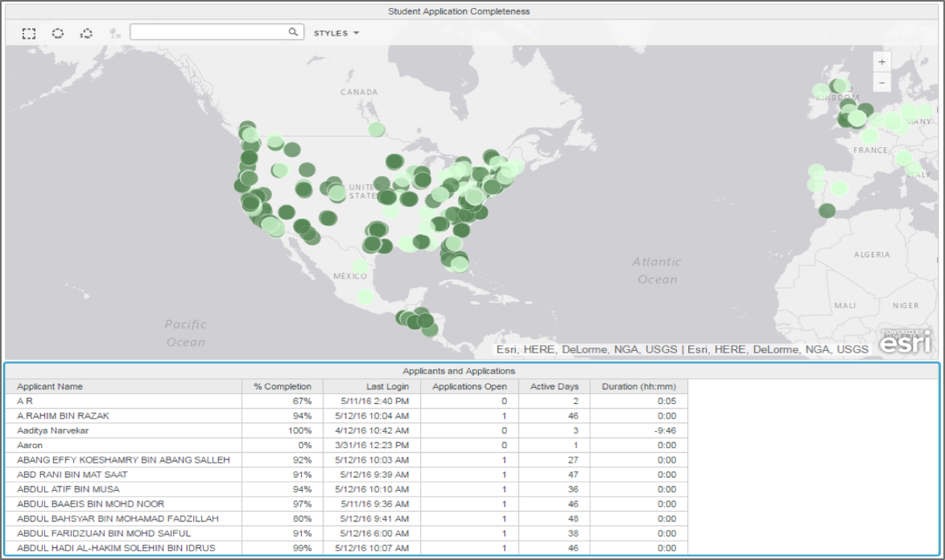Screen dimensions: 945x560
Task: Click inside the map search field
Action: click(209, 32)
